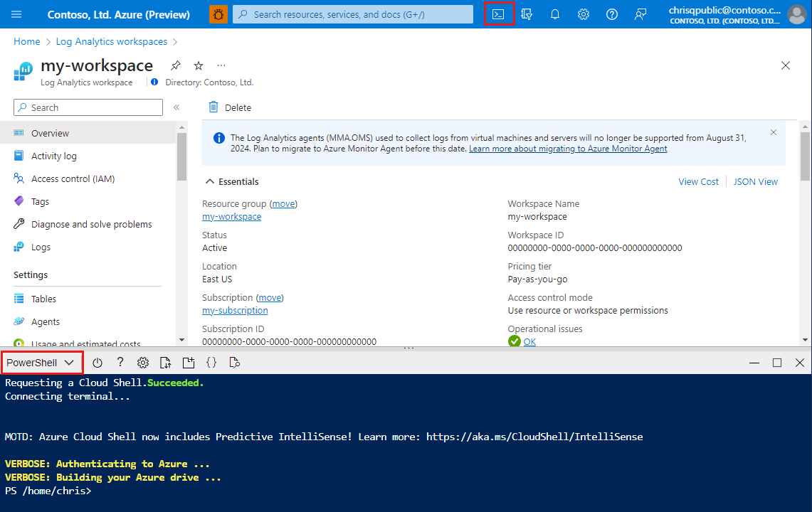Select Activity log in sidebar
The image size is (812, 512).
coord(54,156)
